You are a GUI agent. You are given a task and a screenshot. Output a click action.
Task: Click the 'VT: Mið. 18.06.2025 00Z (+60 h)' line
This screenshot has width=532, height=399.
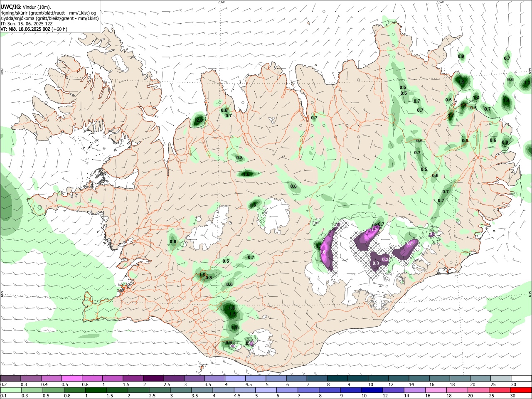point(34,29)
